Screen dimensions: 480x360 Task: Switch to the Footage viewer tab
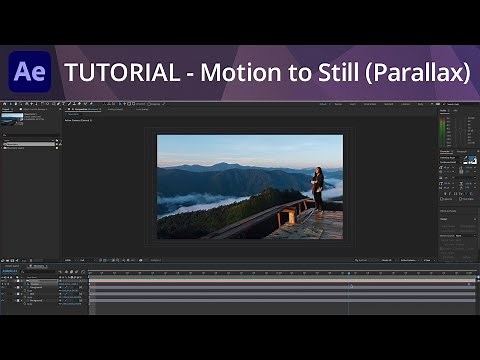115,109
